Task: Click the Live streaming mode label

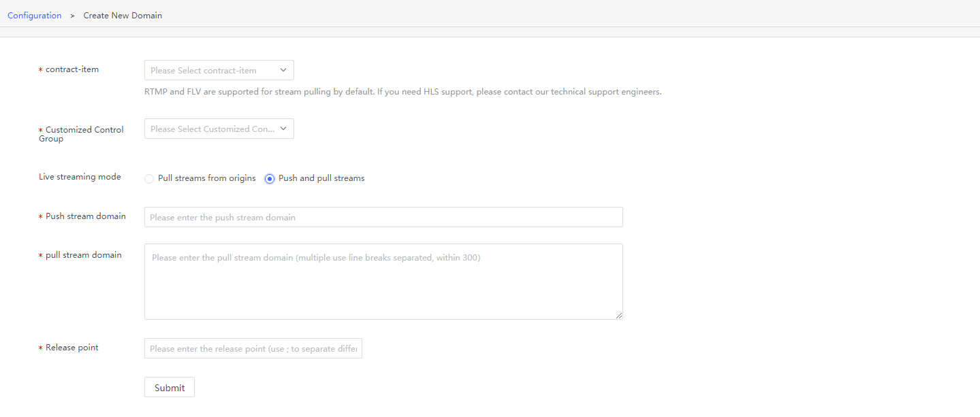Action: tap(80, 177)
